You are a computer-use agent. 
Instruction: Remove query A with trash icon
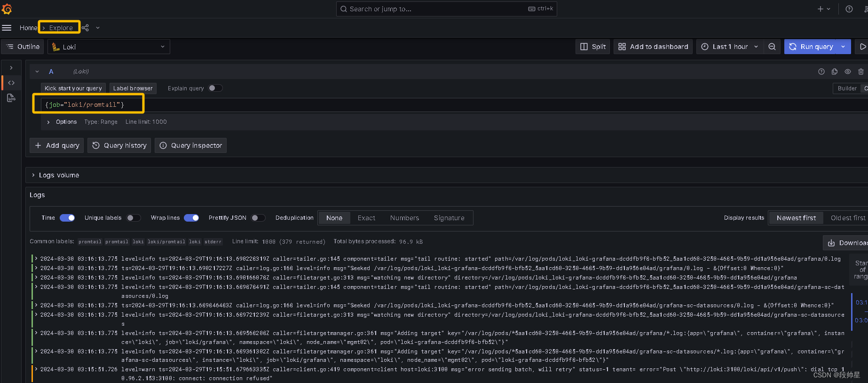(861, 72)
